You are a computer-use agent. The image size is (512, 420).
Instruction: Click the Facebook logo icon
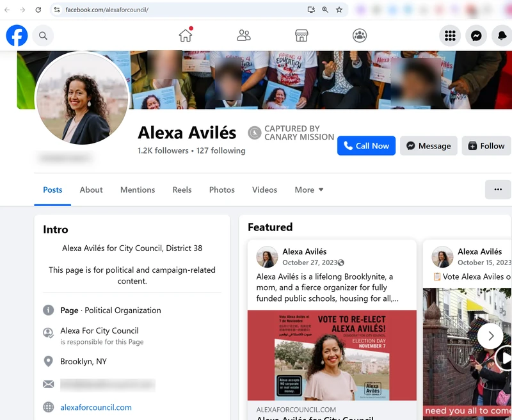(x=17, y=36)
